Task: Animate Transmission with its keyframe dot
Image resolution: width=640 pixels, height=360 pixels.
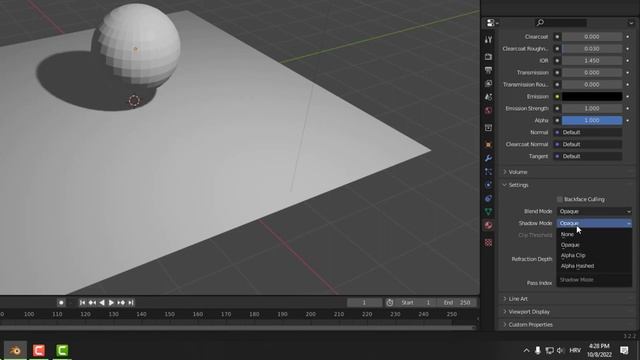Action: 628,73
